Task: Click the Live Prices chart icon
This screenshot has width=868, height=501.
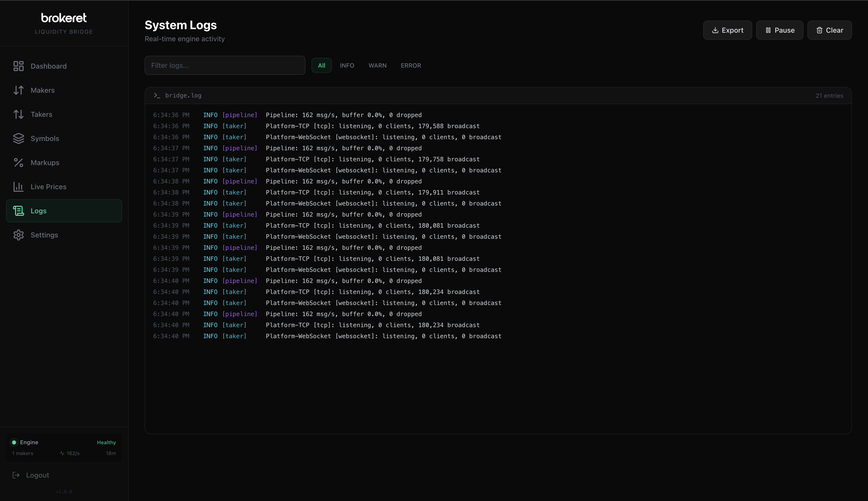Action: tap(19, 186)
